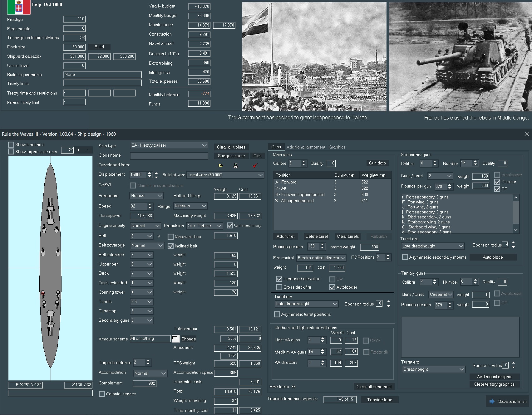
Task: Enable Asymmetric secondary mounts checkbox
Action: point(405,257)
